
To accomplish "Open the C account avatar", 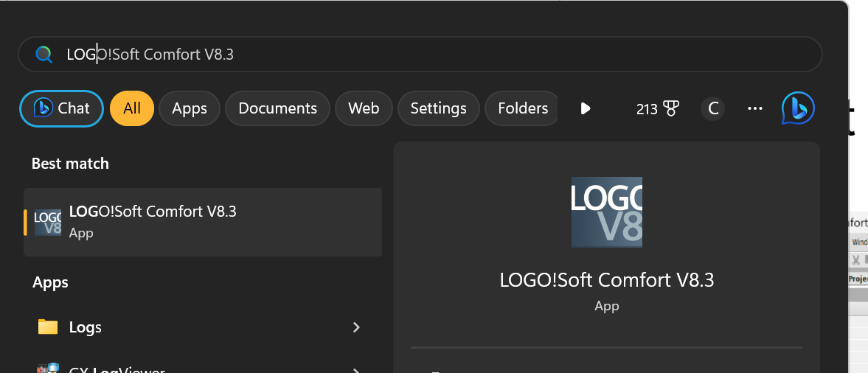I will click(x=713, y=108).
